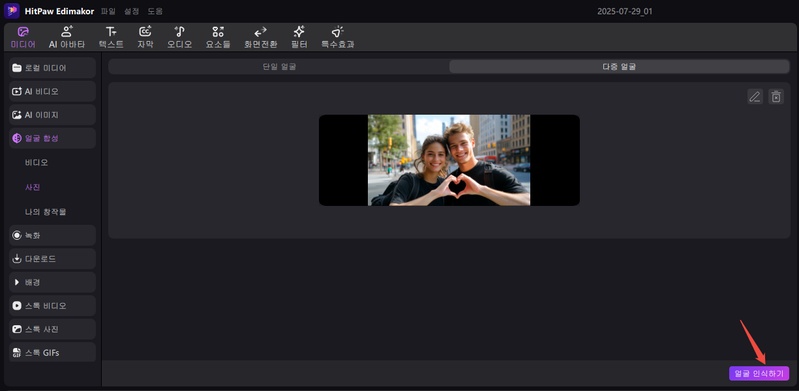The image size is (799, 391).
Task: Open the 도움 menu
Action: (x=155, y=11)
